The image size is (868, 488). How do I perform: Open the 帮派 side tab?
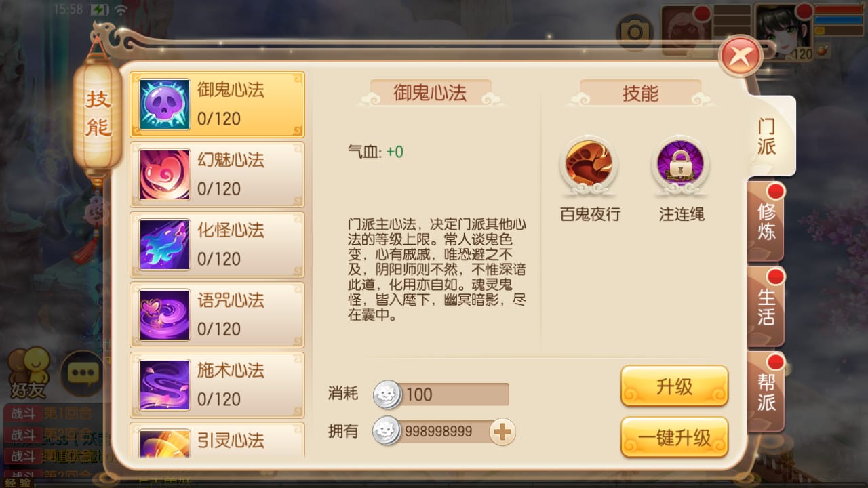(767, 392)
